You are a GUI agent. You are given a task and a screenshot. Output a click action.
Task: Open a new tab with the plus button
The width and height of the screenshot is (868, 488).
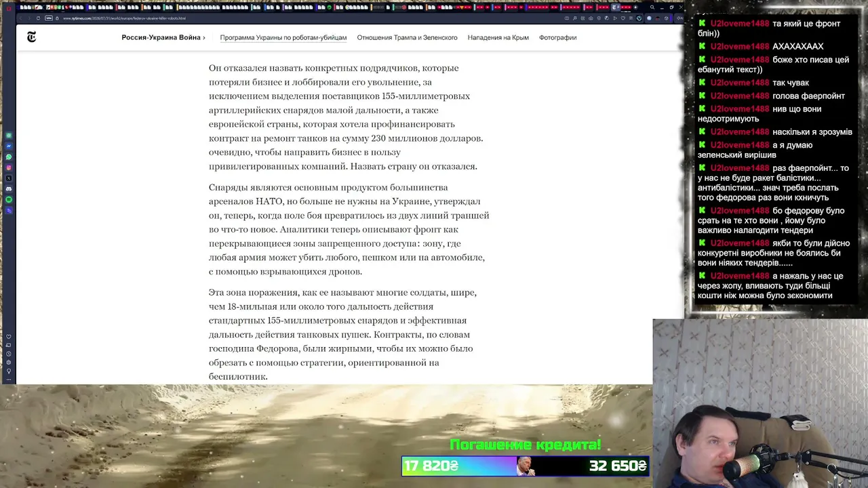pyautogui.click(x=635, y=7)
